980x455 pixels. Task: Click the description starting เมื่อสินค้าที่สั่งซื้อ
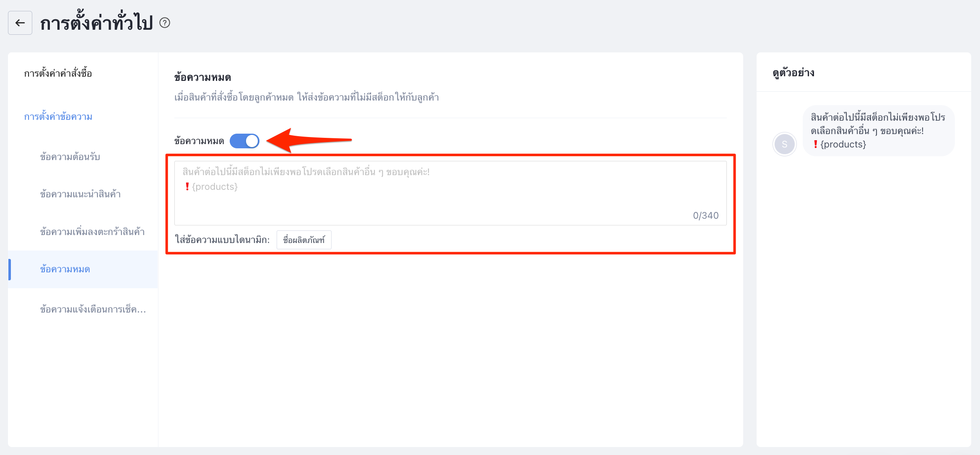pos(306,97)
